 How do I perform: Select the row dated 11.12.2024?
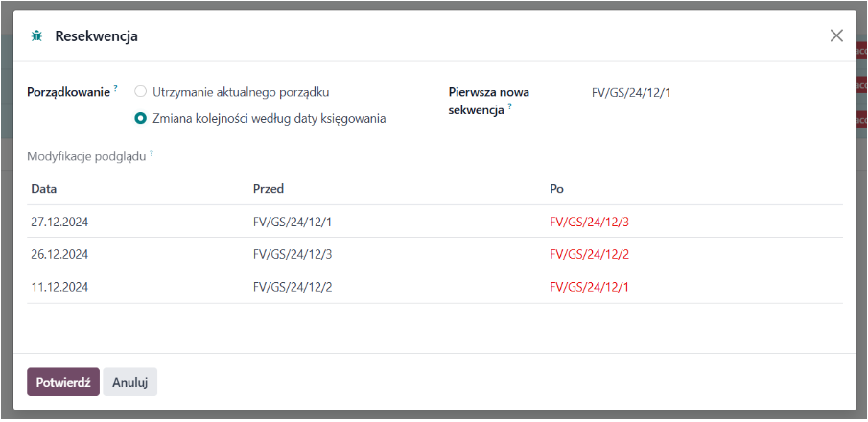[x=60, y=287]
